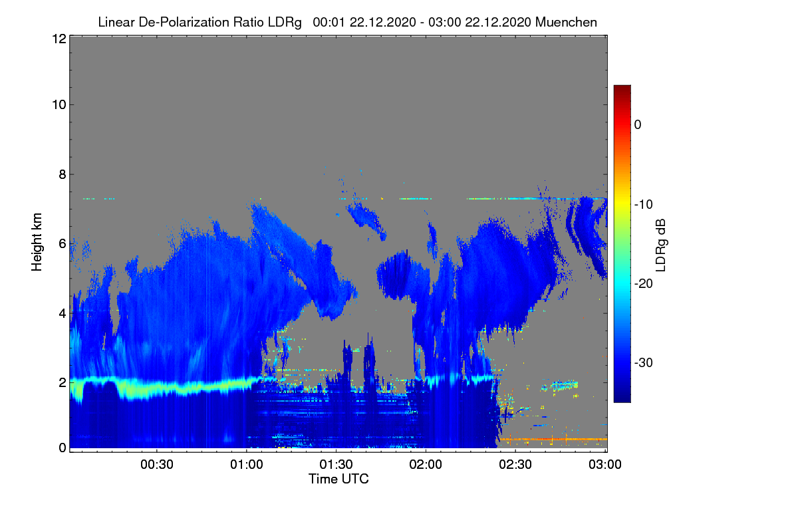Click the orange near-surface band after 02:30
Viewport: 798px width, 532px height.
(x=552, y=439)
